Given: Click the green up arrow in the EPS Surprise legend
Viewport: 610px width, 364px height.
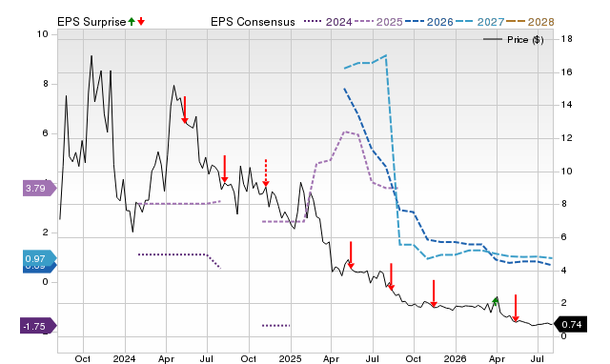Looking at the screenshot, I should click(x=132, y=22).
